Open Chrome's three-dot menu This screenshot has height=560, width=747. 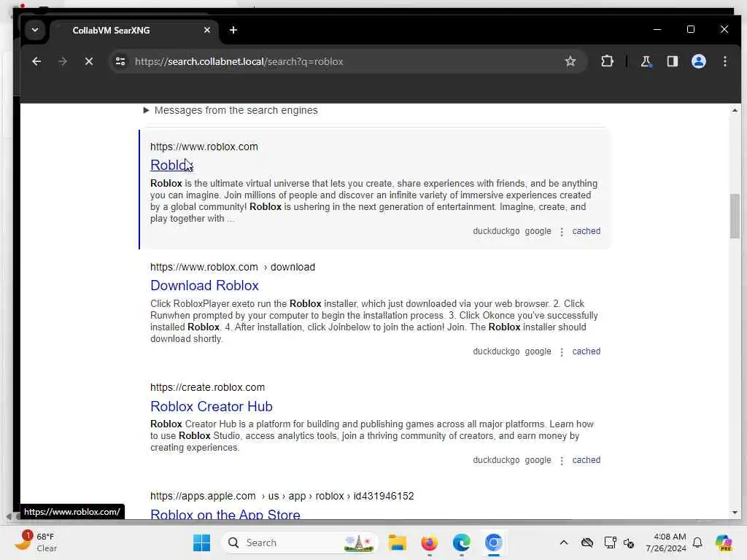coord(724,61)
